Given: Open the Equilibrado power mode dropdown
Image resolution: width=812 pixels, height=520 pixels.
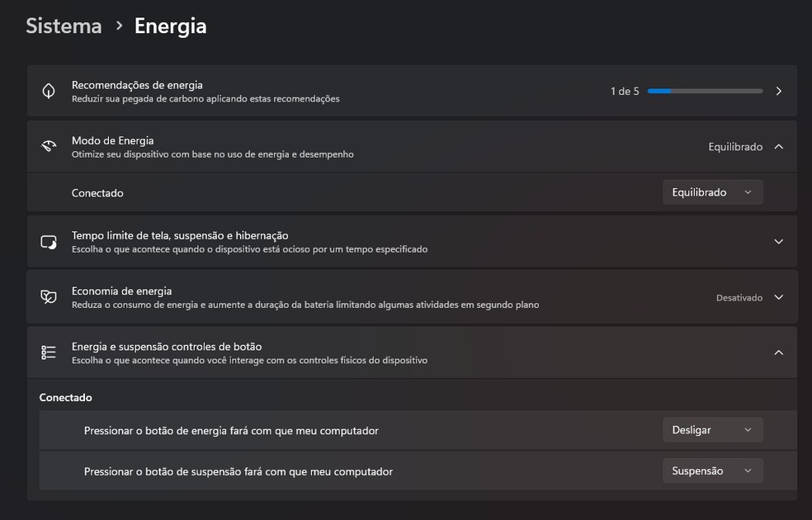Looking at the screenshot, I should click(x=713, y=191).
